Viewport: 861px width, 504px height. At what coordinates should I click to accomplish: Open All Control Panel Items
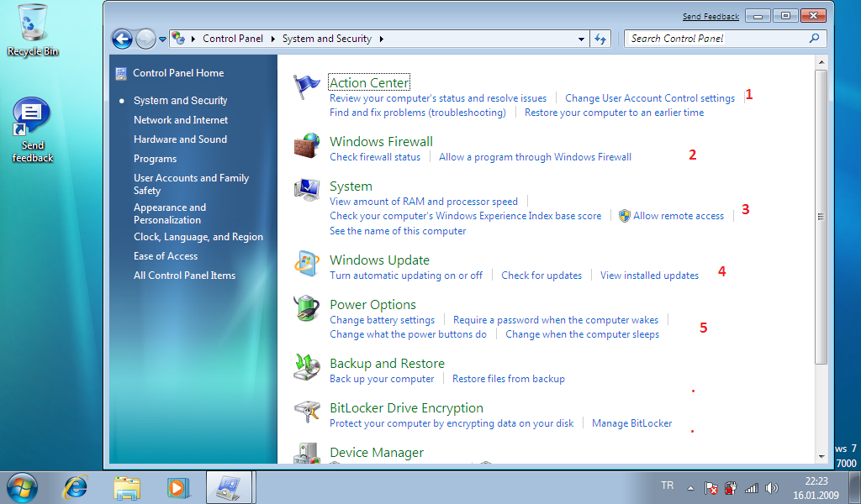(184, 276)
